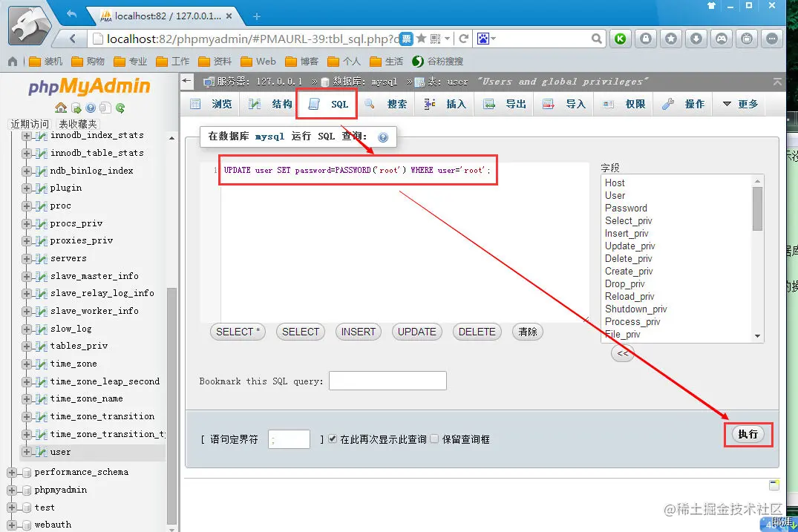Open the 近期访问 navigation tab
Image resolution: width=798 pixels, height=532 pixels.
coord(30,124)
